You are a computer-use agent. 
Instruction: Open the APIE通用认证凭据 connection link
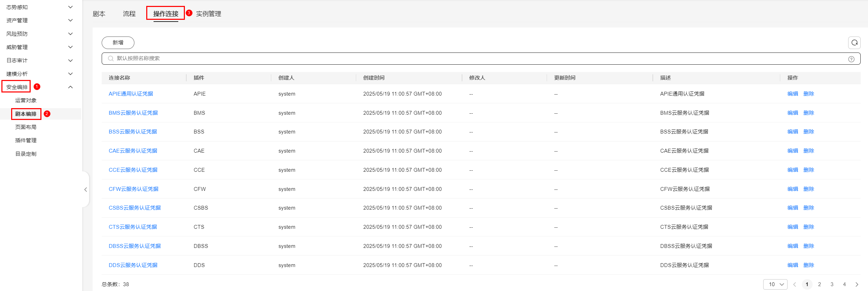(x=131, y=94)
